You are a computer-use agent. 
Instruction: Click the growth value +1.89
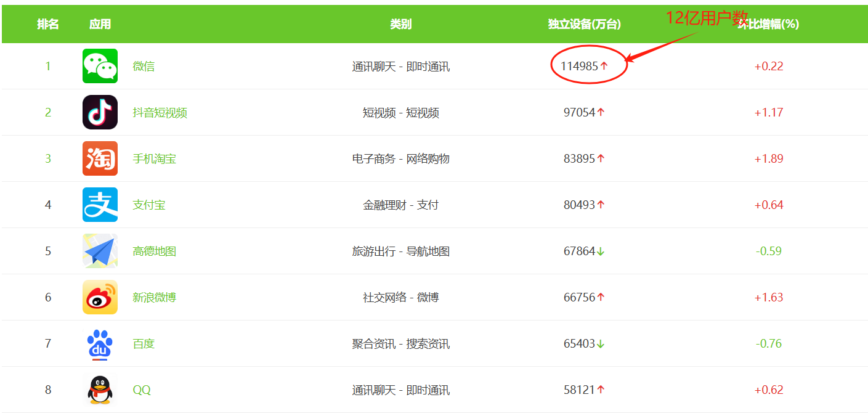point(769,158)
